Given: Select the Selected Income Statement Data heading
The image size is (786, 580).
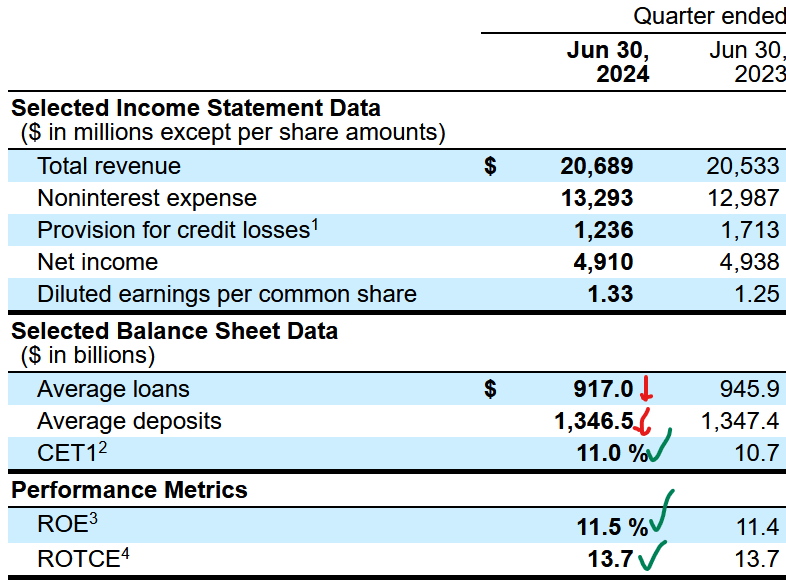Looking at the screenshot, I should (x=195, y=108).
